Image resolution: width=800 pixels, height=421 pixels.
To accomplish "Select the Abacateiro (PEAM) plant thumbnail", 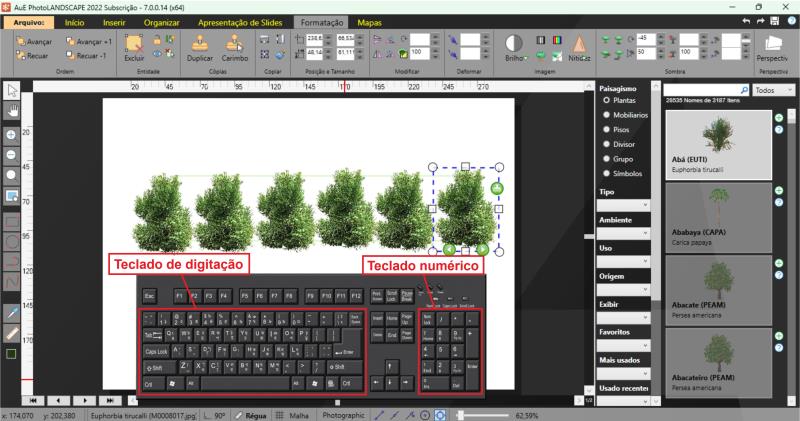I will [718, 363].
